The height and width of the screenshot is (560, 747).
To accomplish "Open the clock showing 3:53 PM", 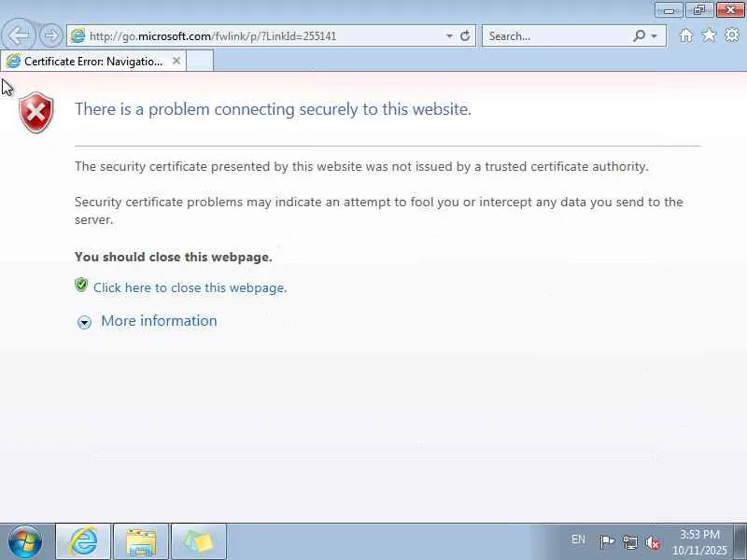I will [x=699, y=542].
